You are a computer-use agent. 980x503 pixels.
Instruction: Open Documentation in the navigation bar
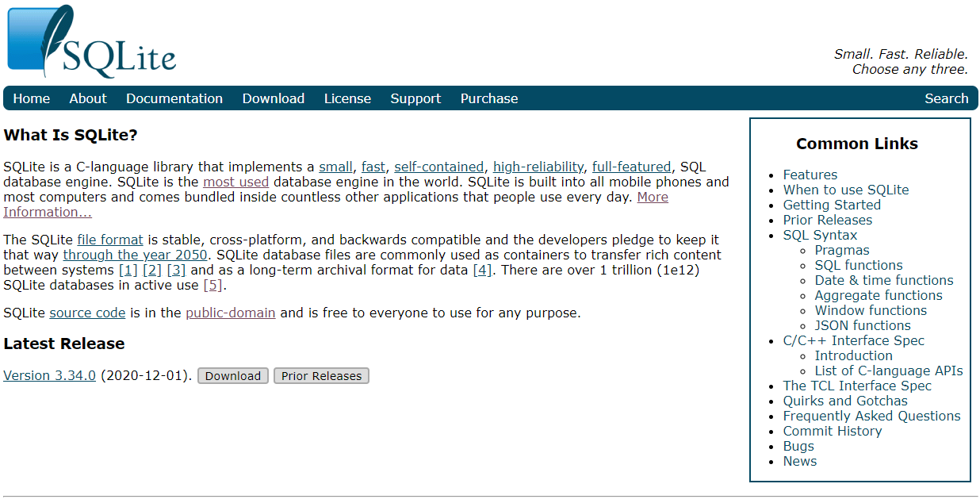pyautogui.click(x=174, y=98)
